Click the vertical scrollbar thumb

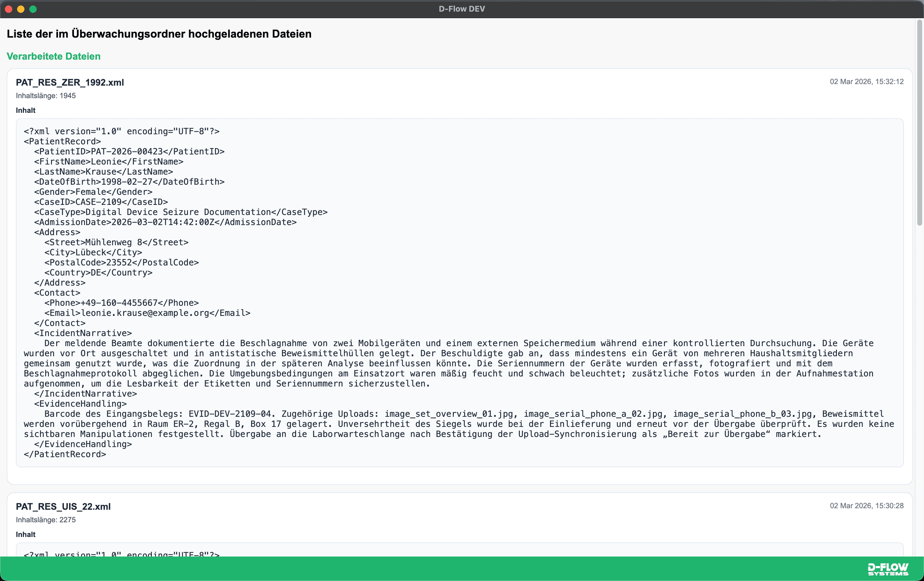[x=919, y=123]
